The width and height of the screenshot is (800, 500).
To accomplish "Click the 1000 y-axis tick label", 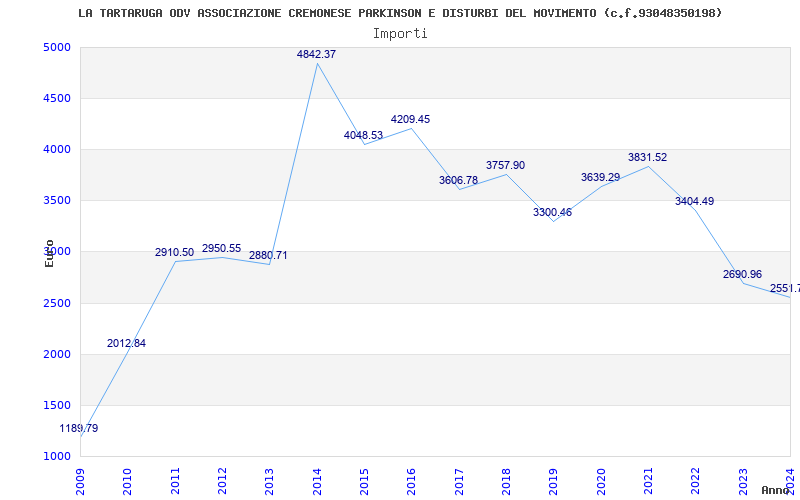I will (x=57, y=457).
